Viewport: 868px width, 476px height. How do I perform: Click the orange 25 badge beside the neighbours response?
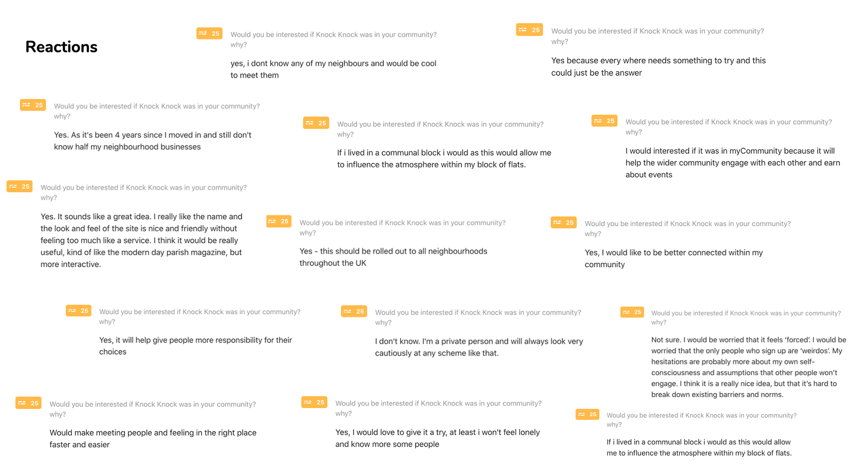(x=209, y=33)
